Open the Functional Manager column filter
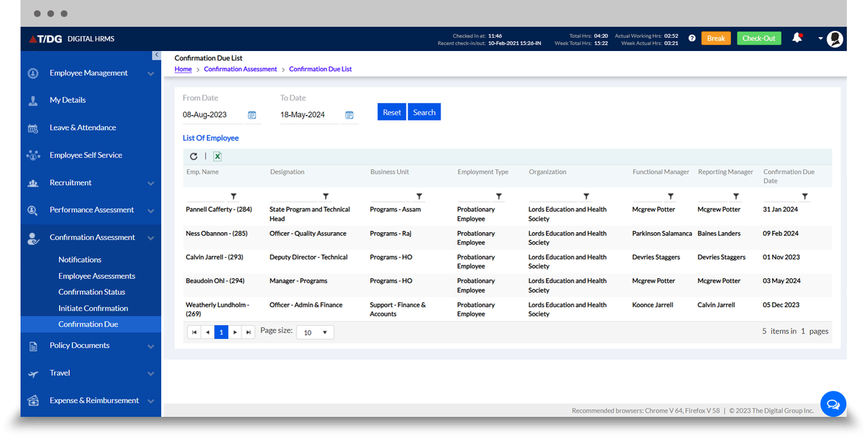The image size is (868, 438). tap(671, 197)
